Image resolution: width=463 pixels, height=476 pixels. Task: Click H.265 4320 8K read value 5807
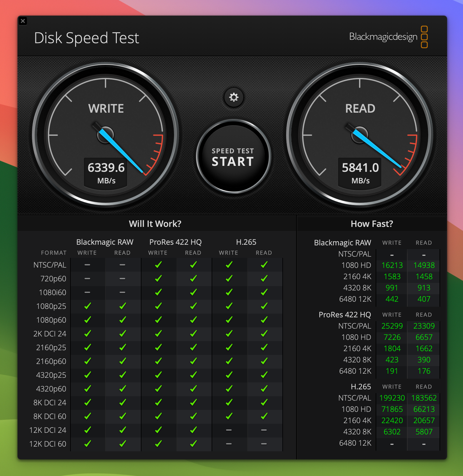[x=424, y=432]
